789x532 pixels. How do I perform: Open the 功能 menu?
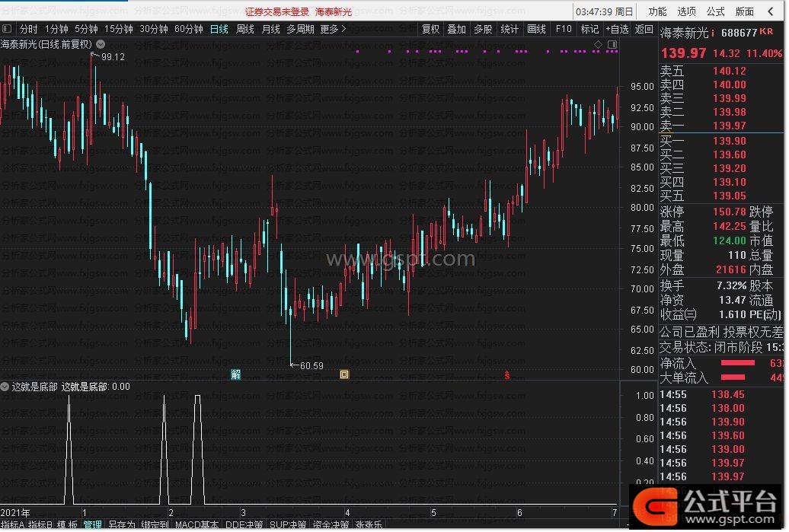click(657, 11)
